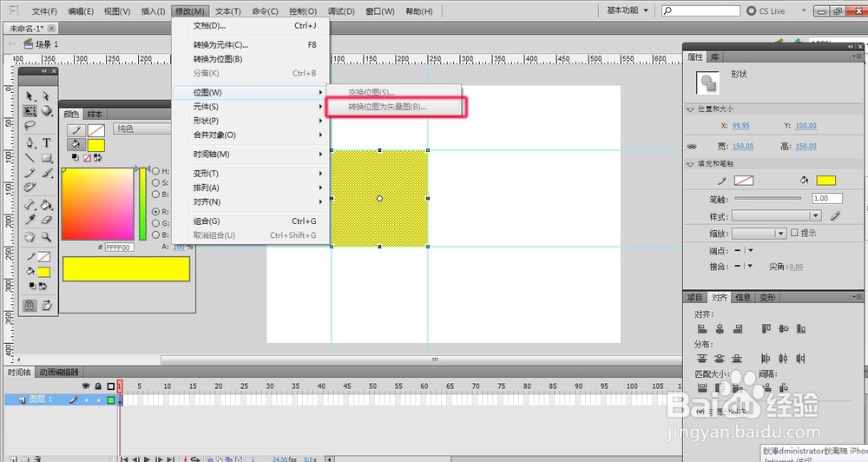Viewport: 868px width, 462px height.
Task: Select the 3D Rotation tool
Action: [47, 111]
